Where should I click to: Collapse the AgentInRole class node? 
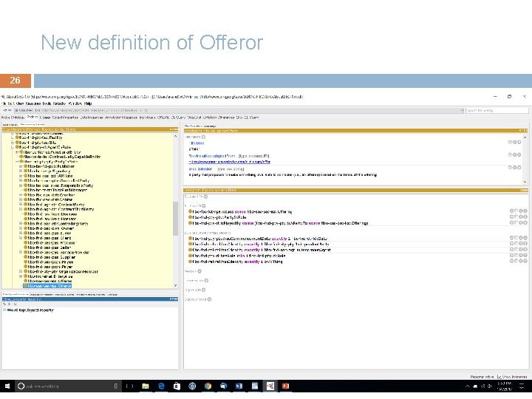coord(13,147)
